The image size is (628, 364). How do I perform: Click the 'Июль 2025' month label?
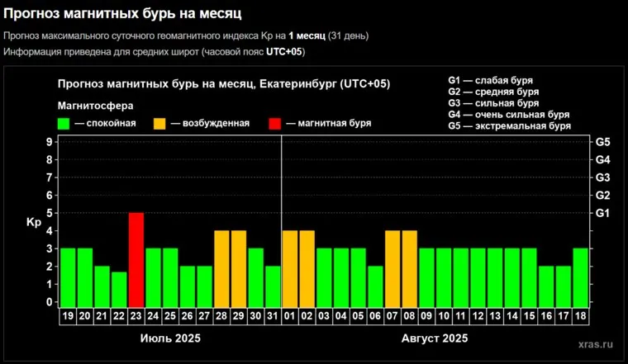(169, 338)
